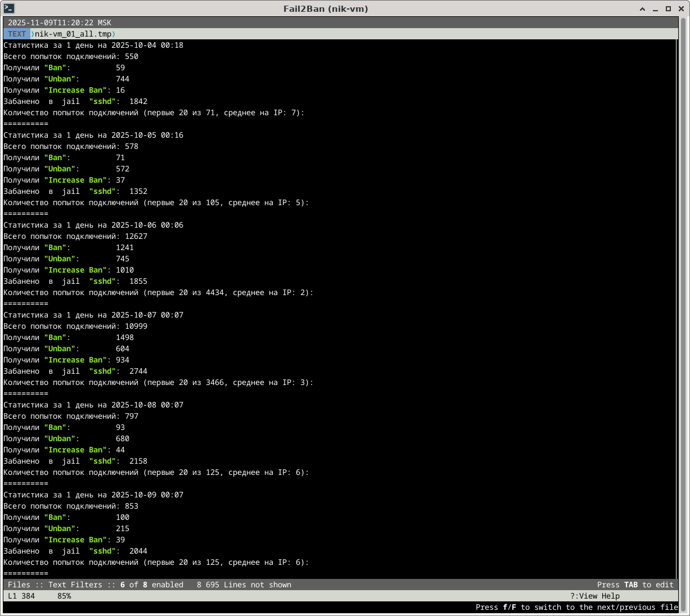
Task: Click the 85% scroll position indicator
Action: [64, 596]
